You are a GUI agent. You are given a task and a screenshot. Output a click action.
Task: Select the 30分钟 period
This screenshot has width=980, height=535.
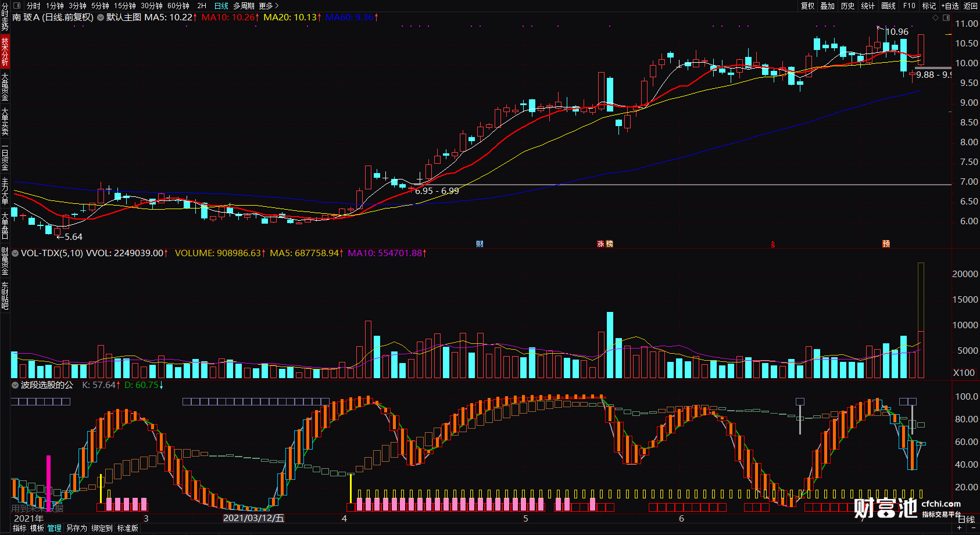click(151, 6)
